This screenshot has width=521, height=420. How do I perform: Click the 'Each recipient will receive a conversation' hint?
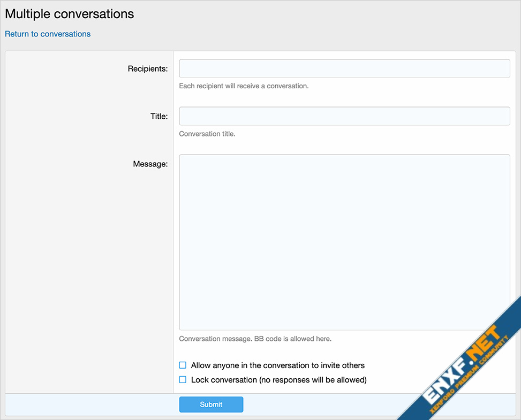[244, 86]
